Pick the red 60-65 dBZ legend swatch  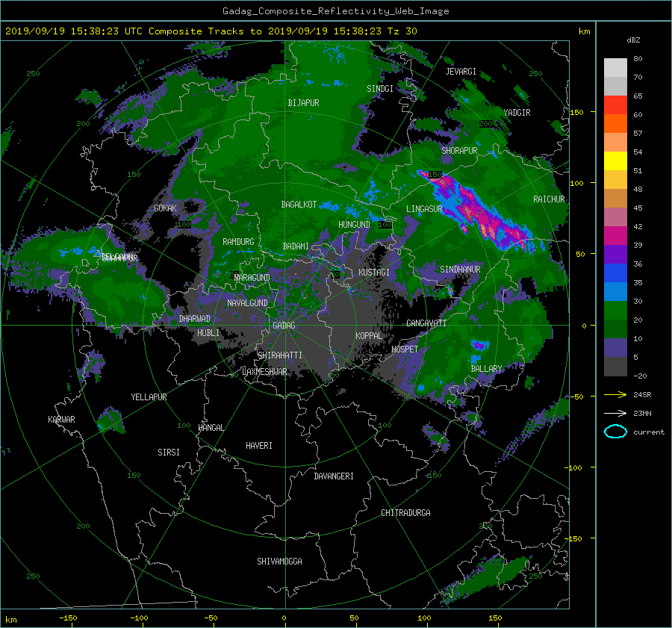point(615,105)
